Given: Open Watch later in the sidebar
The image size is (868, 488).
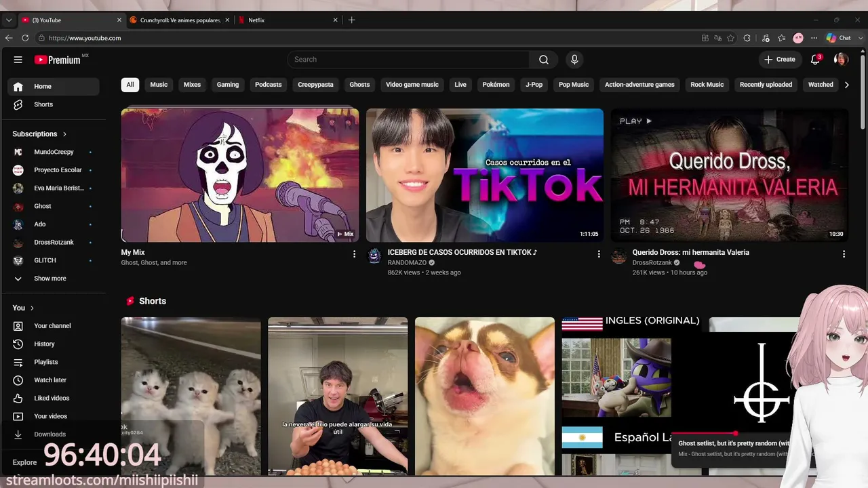Looking at the screenshot, I should pos(54,380).
